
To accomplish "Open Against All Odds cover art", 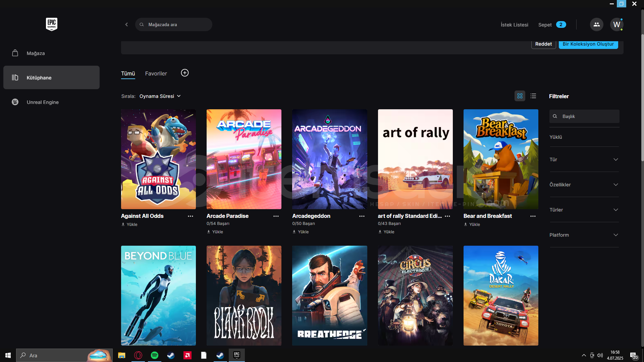I will pyautogui.click(x=158, y=159).
